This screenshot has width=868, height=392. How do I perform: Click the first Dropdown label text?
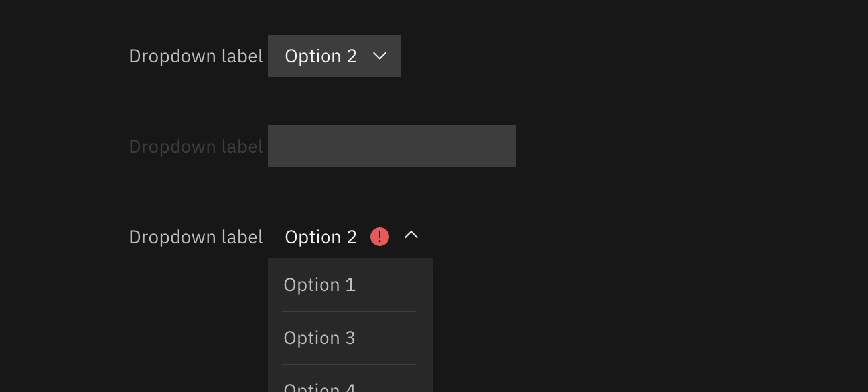(196, 56)
